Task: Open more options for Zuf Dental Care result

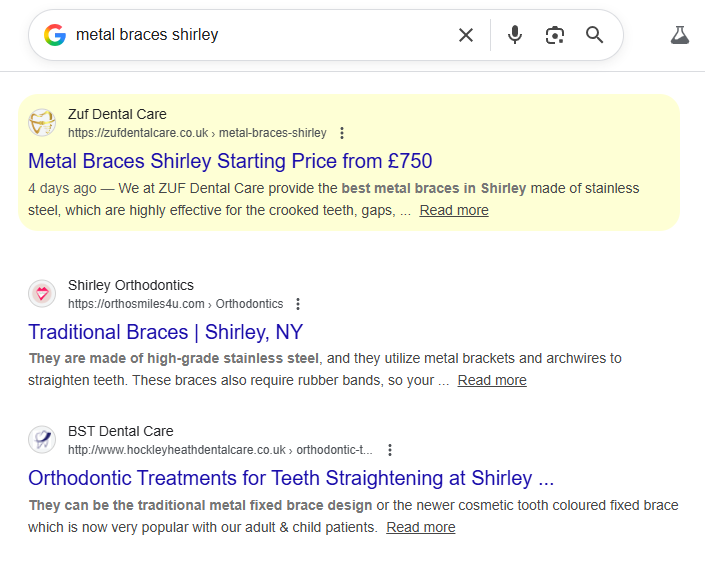Action: 342,133
